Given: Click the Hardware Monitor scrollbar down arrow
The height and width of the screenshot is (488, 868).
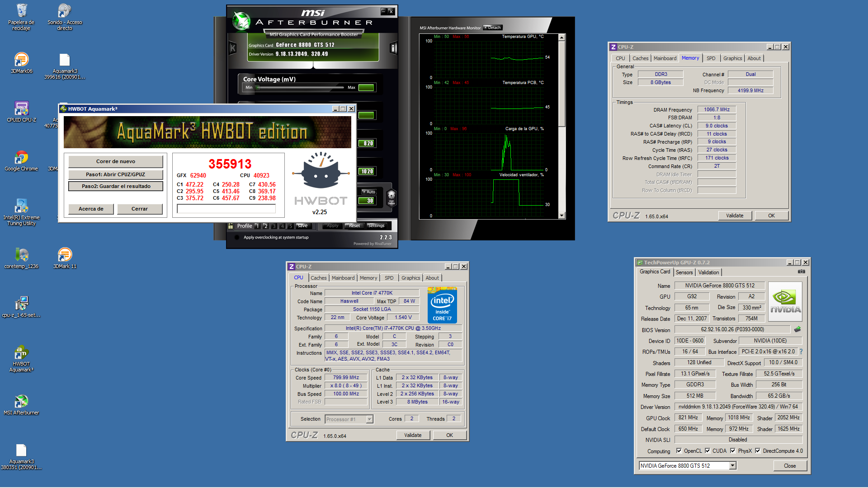Looking at the screenshot, I should 562,216.
